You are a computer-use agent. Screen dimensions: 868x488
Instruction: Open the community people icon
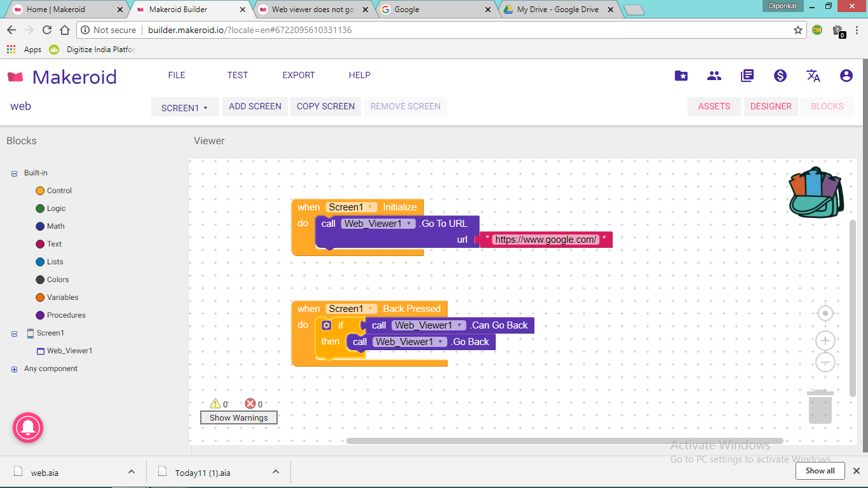coord(714,76)
